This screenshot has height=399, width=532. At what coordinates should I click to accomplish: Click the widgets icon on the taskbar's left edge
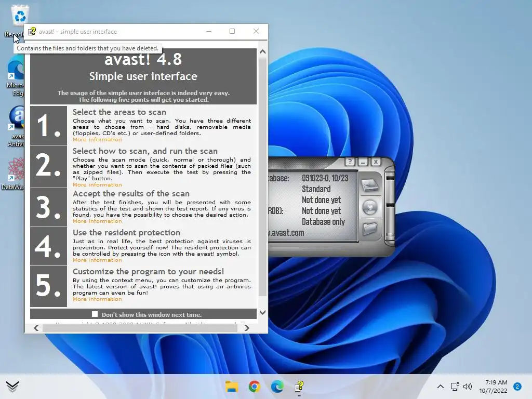tap(12, 386)
